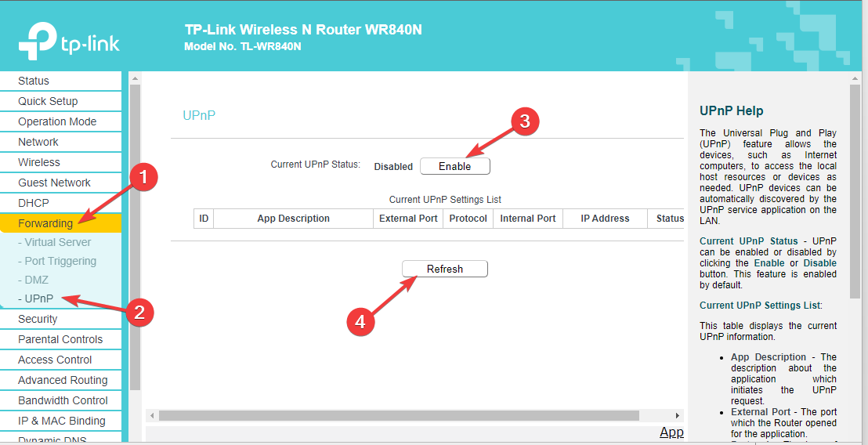
Task: Click horizontal scrollbar left arrow
Action: (152, 416)
